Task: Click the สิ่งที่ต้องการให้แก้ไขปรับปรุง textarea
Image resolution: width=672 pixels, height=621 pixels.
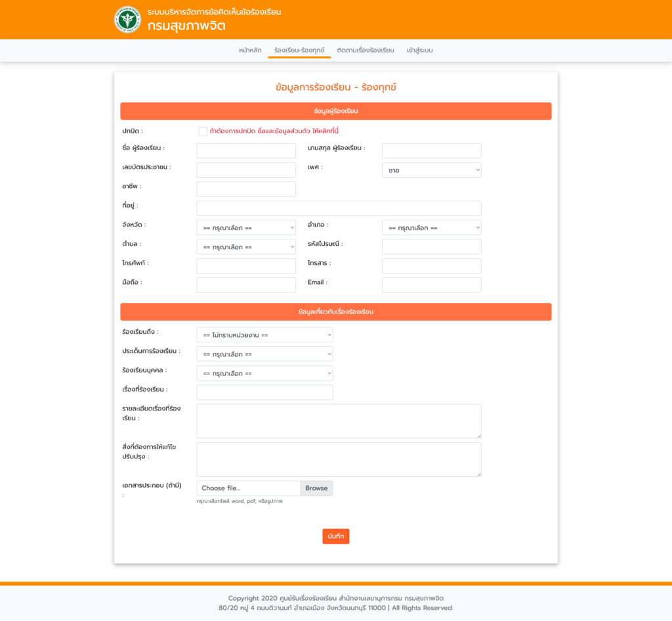Action: (x=339, y=459)
